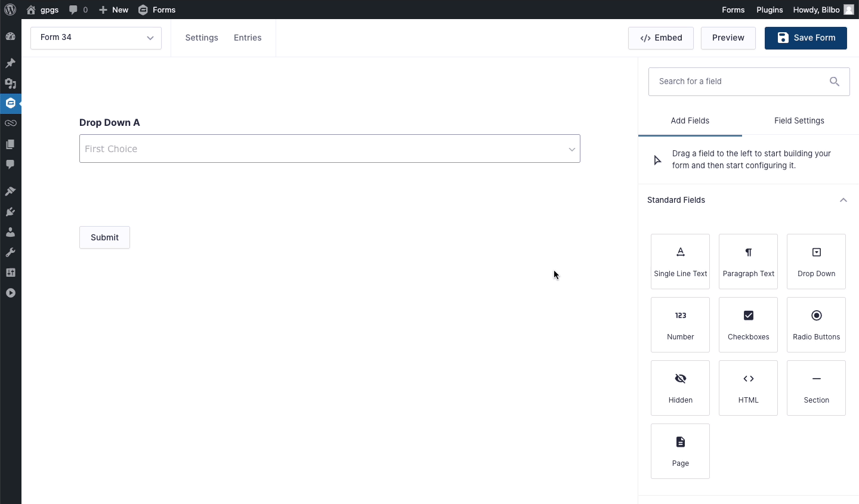The width and height of the screenshot is (859, 504).
Task: Add a Single Line Text field
Action: click(681, 262)
